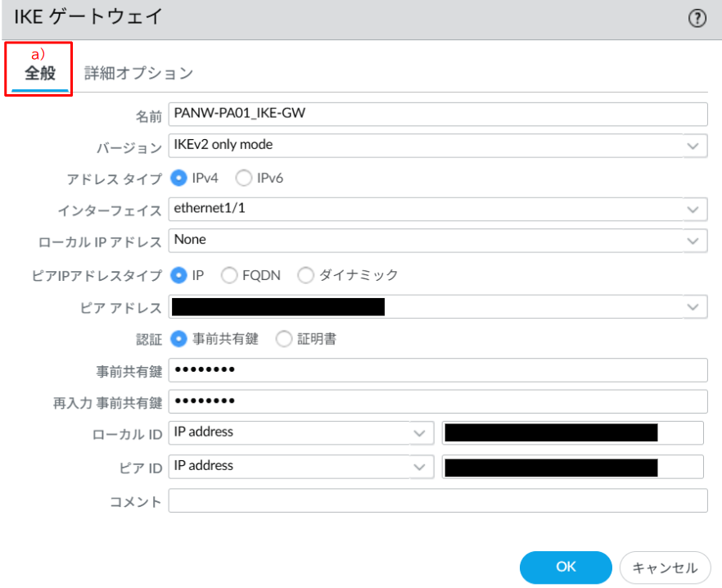The width and height of the screenshot is (722, 588).
Task: Select ダイナミック as peer address type
Action: click(305, 275)
